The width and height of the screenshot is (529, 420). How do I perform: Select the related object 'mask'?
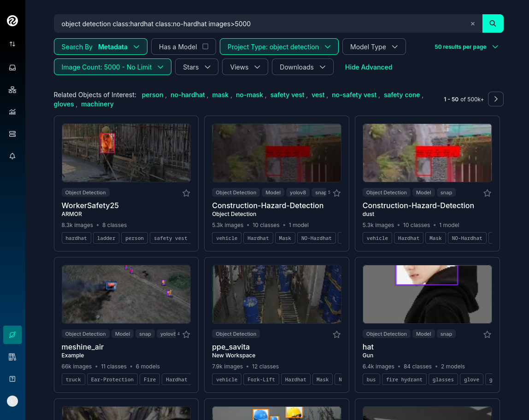[220, 95]
